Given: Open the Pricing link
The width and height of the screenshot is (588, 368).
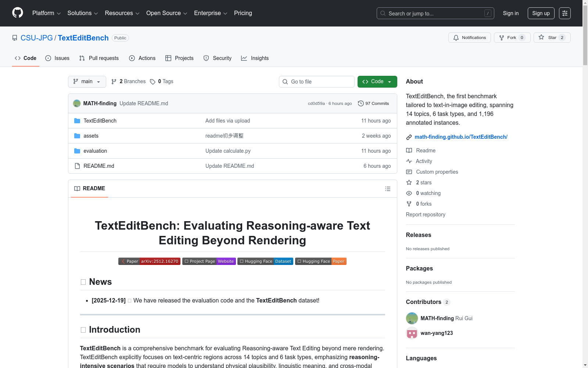Looking at the screenshot, I should pyautogui.click(x=243, y=13).
